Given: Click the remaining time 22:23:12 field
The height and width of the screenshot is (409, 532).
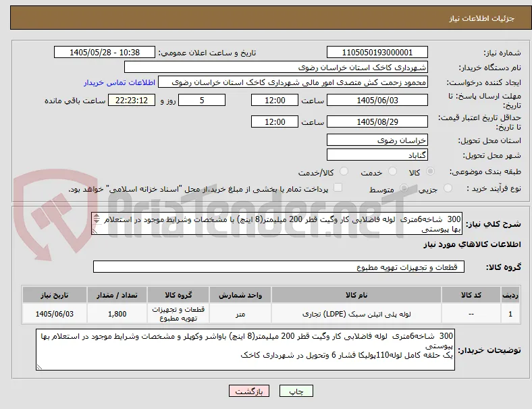Looking at the screenshot, I should (x=132, y=101).
